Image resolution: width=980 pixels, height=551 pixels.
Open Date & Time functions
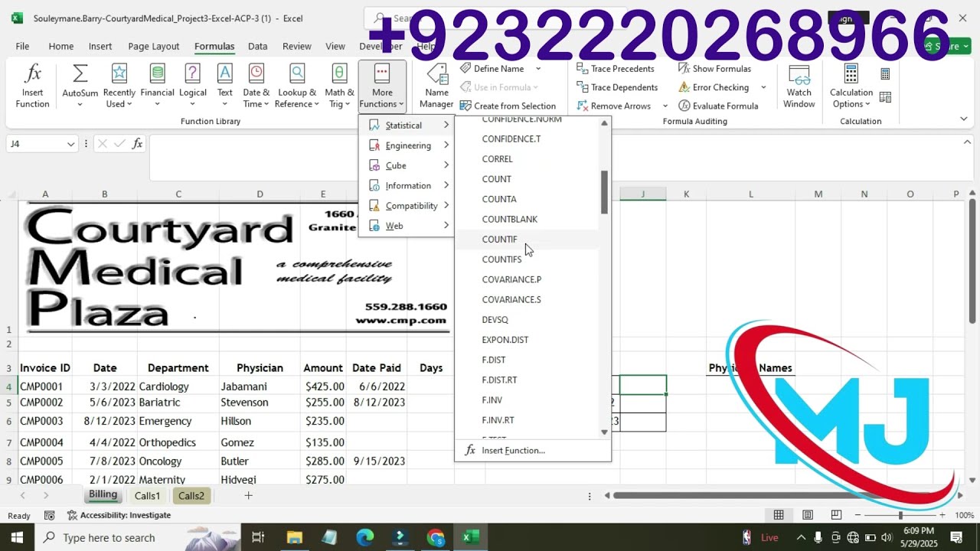click(x=256, y=86)
